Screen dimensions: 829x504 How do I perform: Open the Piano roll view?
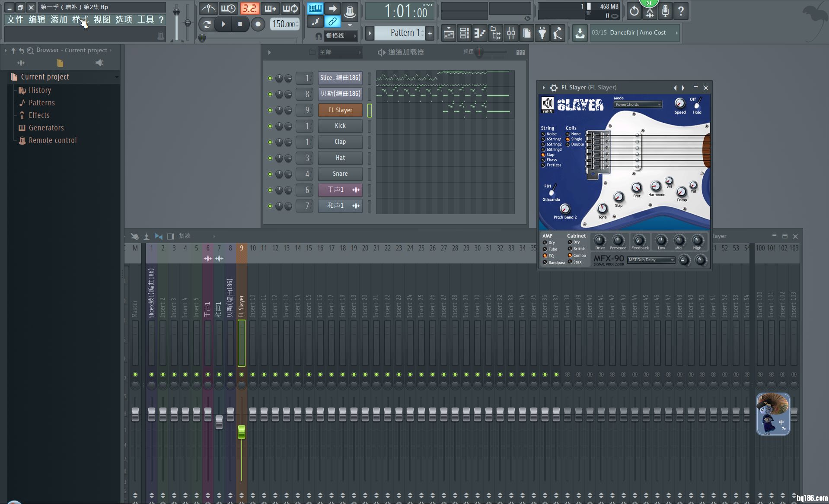click(480, 33)
